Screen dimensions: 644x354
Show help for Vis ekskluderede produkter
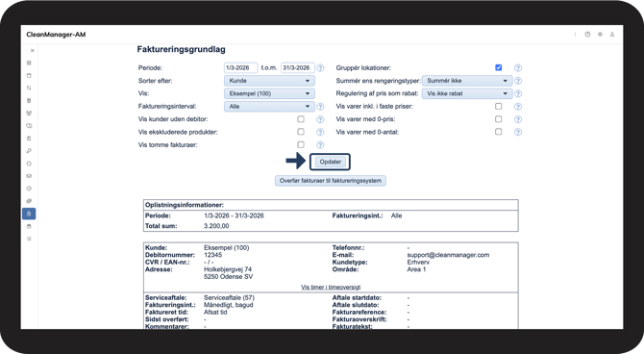[x=320, y=132]
